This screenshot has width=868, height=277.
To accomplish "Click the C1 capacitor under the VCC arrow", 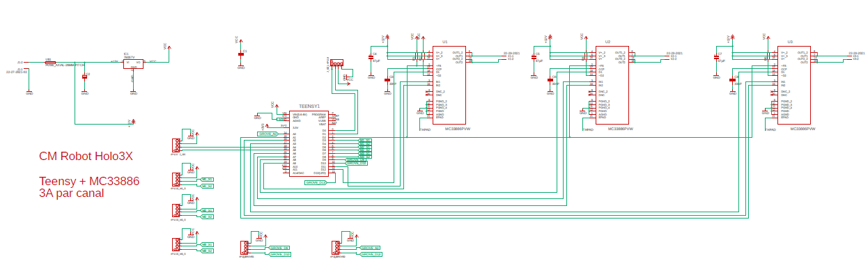I will (241, 54).
